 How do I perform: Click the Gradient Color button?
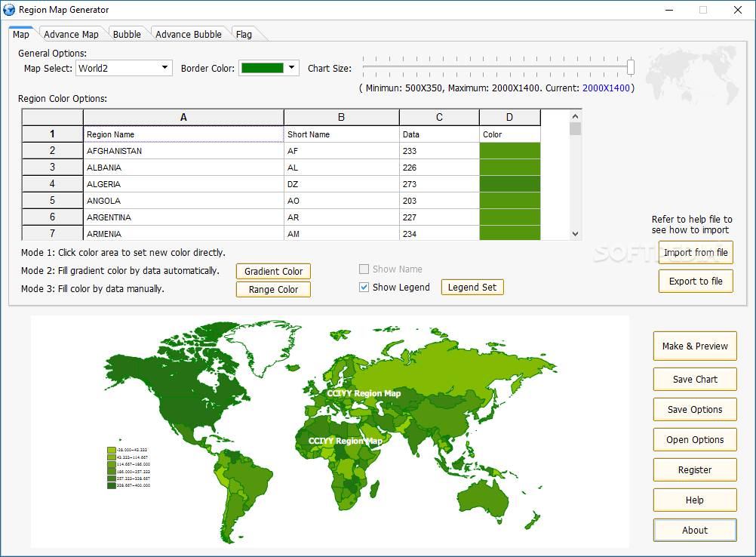[273, 271]
